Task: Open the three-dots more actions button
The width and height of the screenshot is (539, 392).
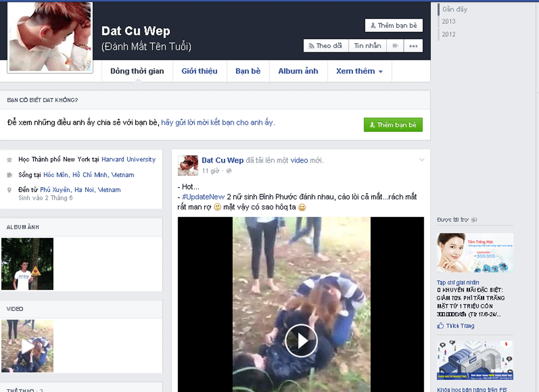Action: [x=413, y=46]
